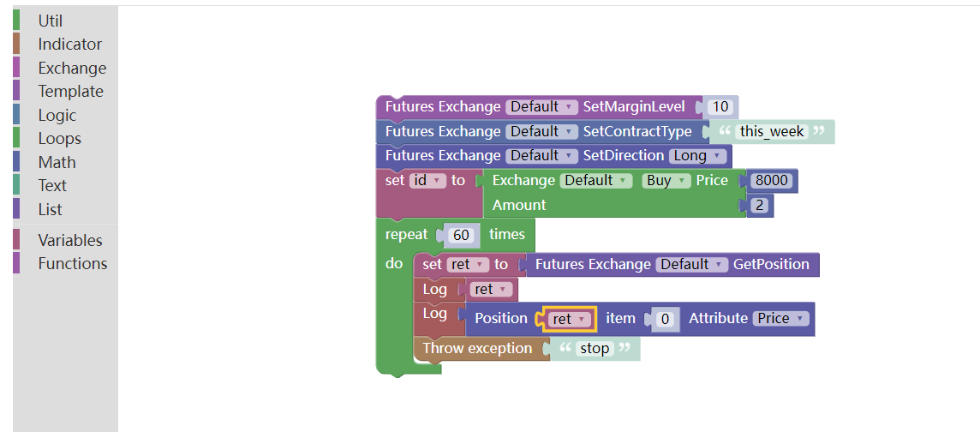Open the Loops category
The height and width of the screenshot is (432, 980).
tap(59, 139)
